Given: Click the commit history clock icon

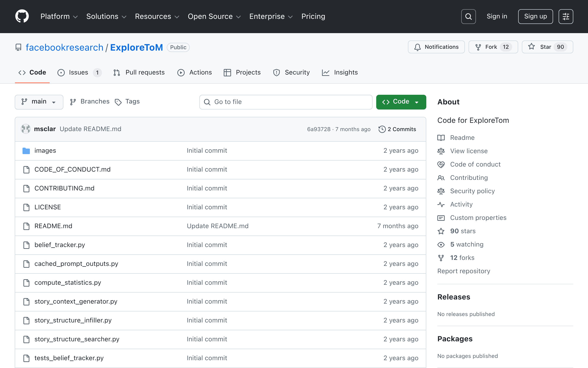Looking at the screenshot, I should pos(382,129).
